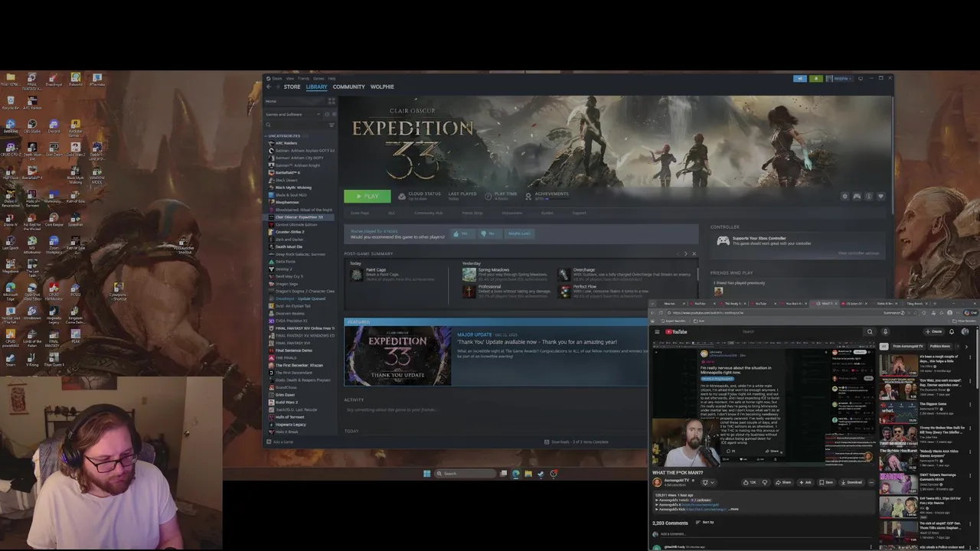Image resolution: width=980 pixels, height=551 pixels.
Task: Select ARC Raiders in the games list
Action: (x=286, y=143)
